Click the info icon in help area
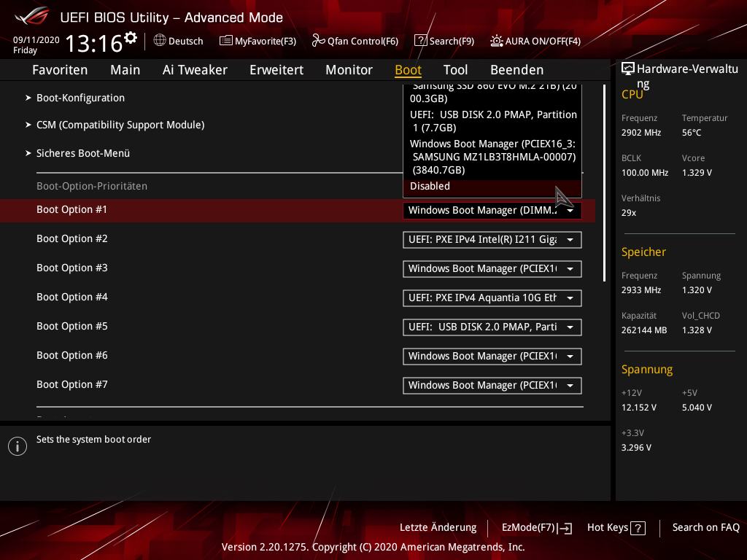 pos(18,446)
